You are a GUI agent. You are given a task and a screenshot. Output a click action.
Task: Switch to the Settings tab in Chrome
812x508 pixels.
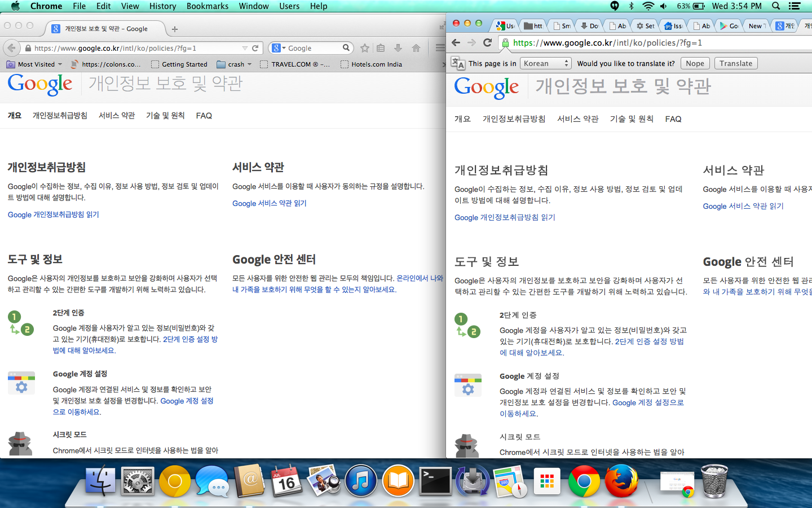click(x=645, y=25)
